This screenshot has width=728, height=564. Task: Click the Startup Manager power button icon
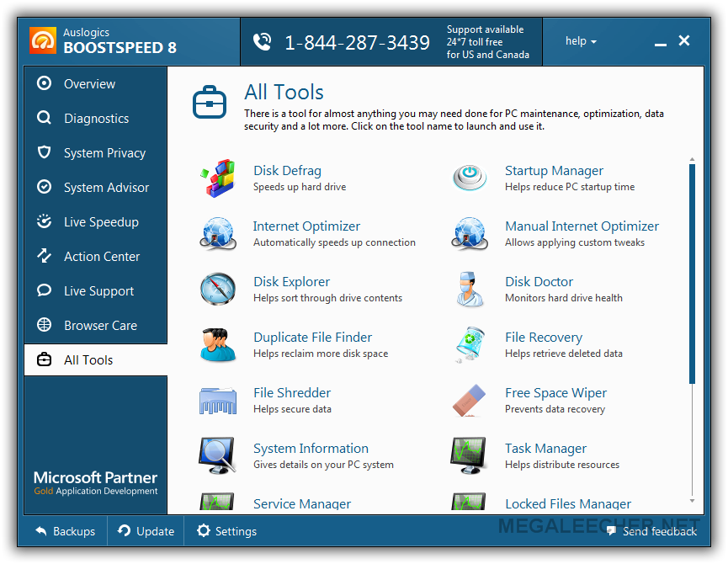tap(470, 178)
